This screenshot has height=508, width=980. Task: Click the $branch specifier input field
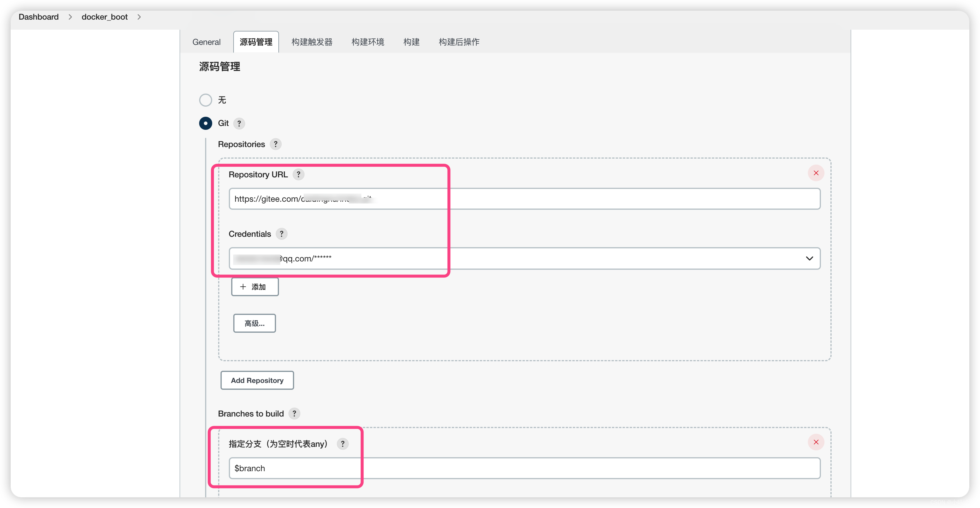(524, 468)
